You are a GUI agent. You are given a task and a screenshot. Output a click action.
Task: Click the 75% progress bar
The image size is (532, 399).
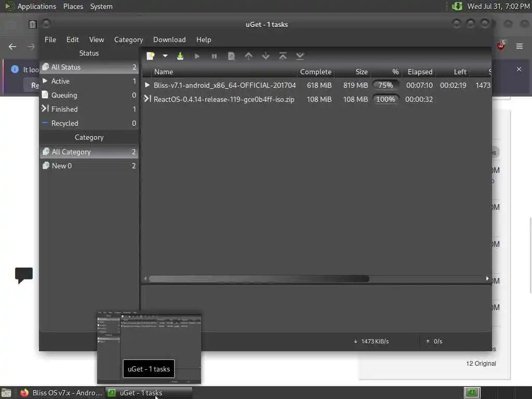[x=386, y=85]
